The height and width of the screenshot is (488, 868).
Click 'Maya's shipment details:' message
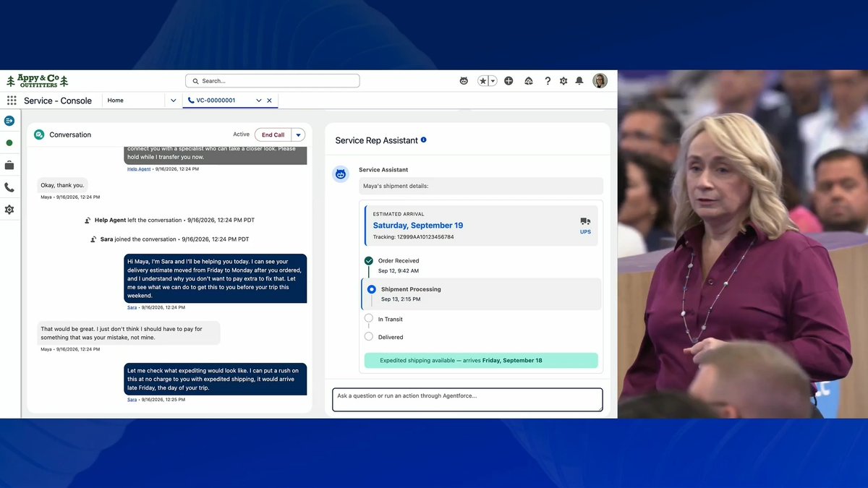click(x=481, y=186)
